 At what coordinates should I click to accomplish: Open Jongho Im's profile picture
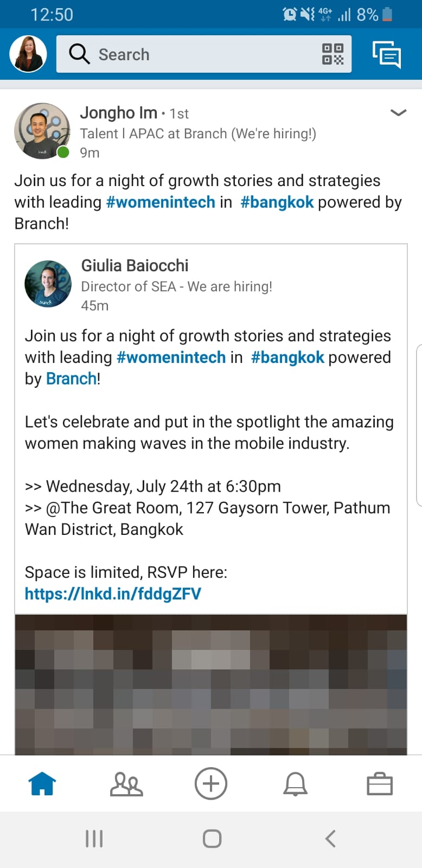pos(42,131)
